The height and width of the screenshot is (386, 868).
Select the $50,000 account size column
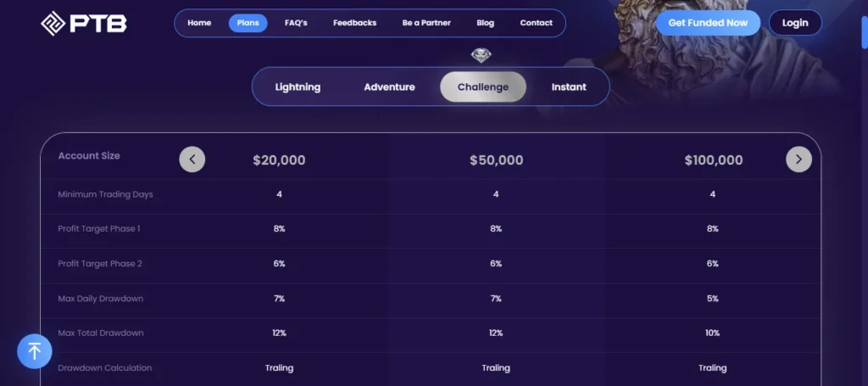click(496, 160)
